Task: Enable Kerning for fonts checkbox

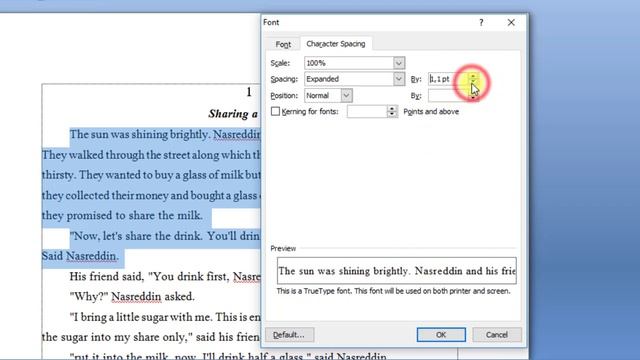Action: (x=276, y=111)
